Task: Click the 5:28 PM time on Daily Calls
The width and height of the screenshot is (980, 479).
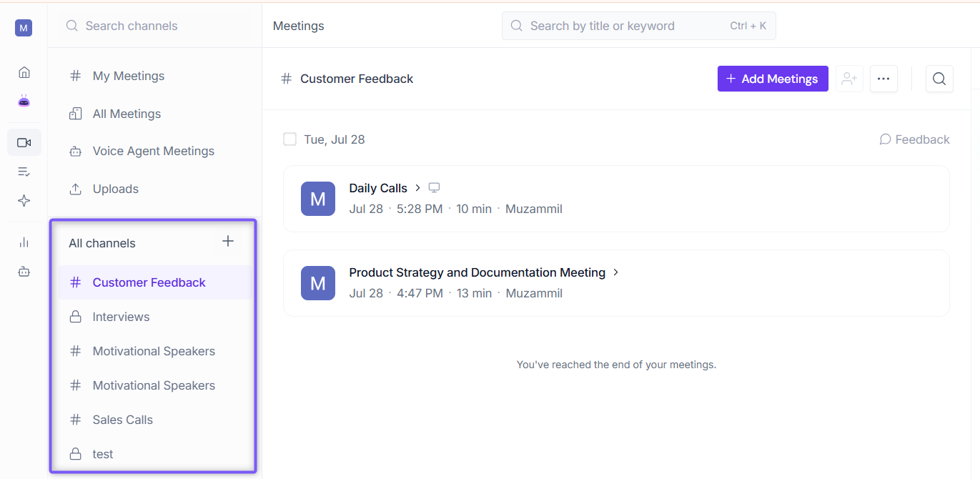Action: (420, 209)
